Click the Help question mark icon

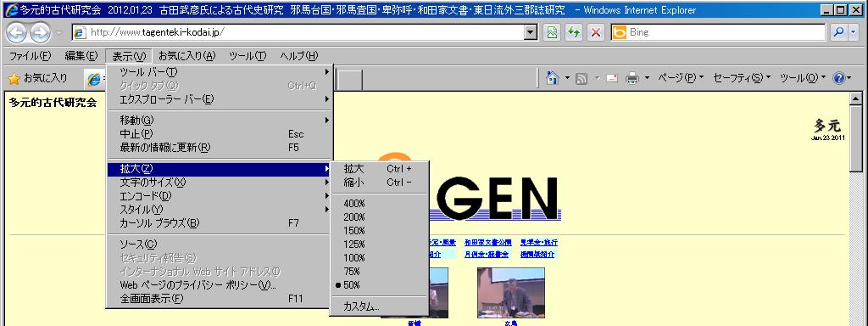[838, 78]
